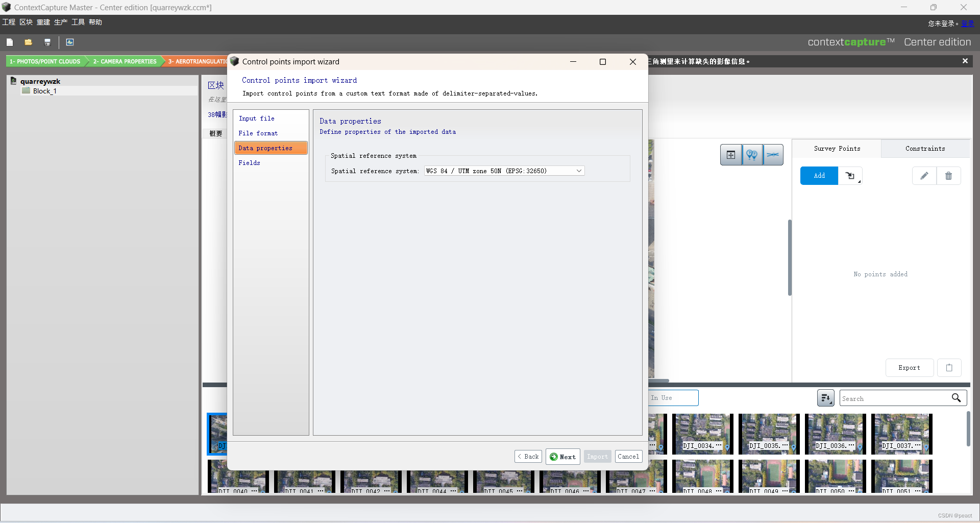Copy survey points to clipboard
Image resolution: width=980 pixels, height=523 pixels.
click(x=950, y=368)
